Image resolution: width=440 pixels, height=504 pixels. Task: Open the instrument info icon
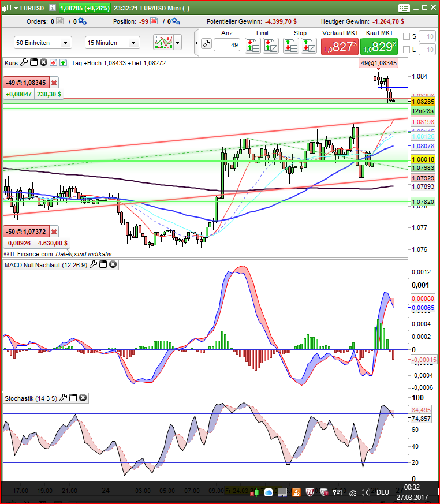[x=53, y=8]
